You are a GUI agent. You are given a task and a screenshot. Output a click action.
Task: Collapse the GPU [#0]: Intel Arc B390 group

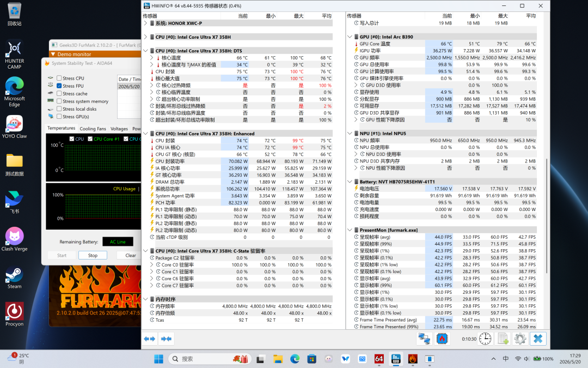(350, 37)
